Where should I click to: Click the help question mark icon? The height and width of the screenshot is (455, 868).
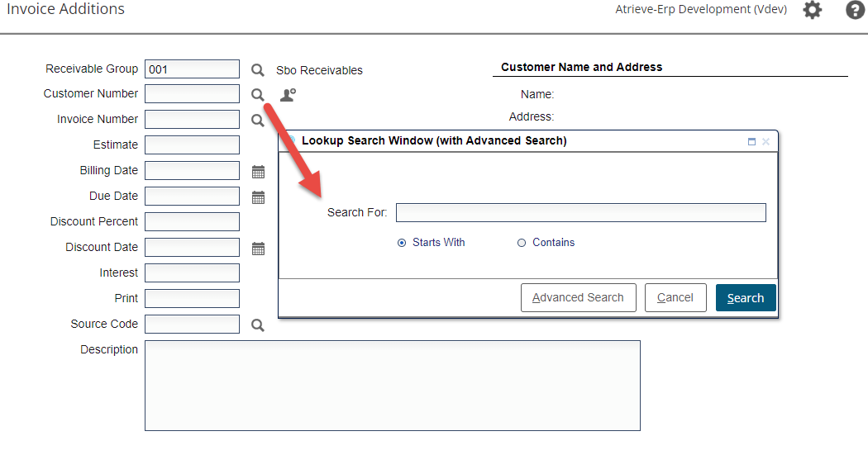pyautogui.click(x=855, y=11)
